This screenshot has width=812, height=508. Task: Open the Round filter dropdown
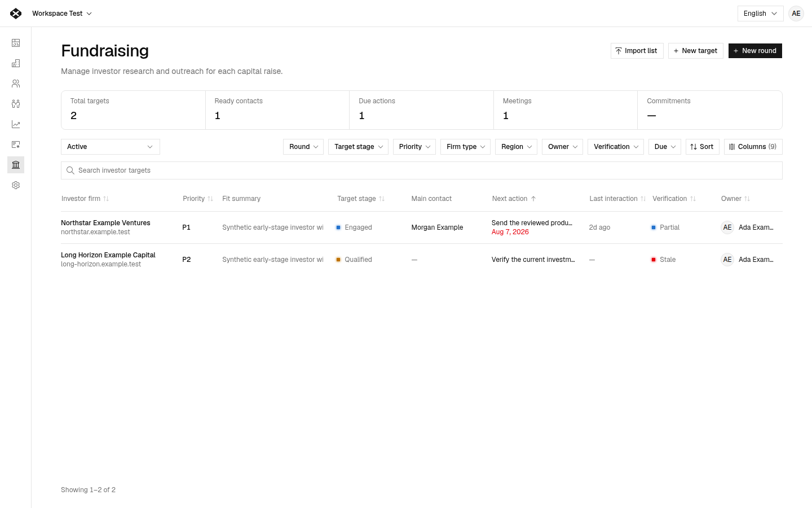[x=303, y=147]
